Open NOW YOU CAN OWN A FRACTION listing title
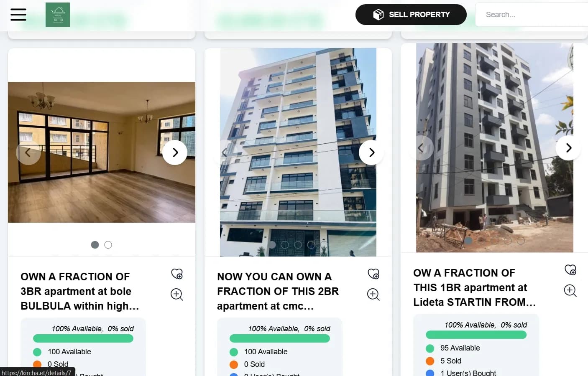Image resolution: width=588 pixels, height=376 pixels. pyautogui.click(x=278, y=291)
